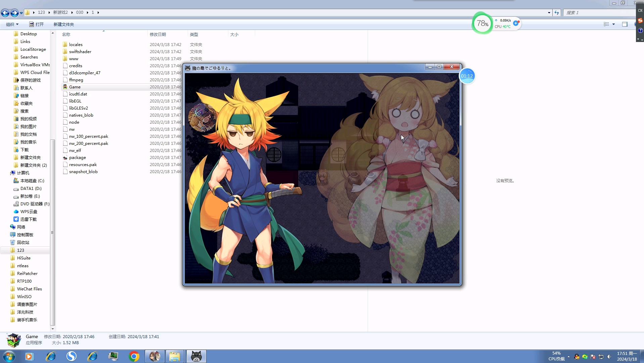The height and width of the screenshot is (363, 644).
Task: Select the nw_100_percent.pak file
Action: click(x=89, y=136)
